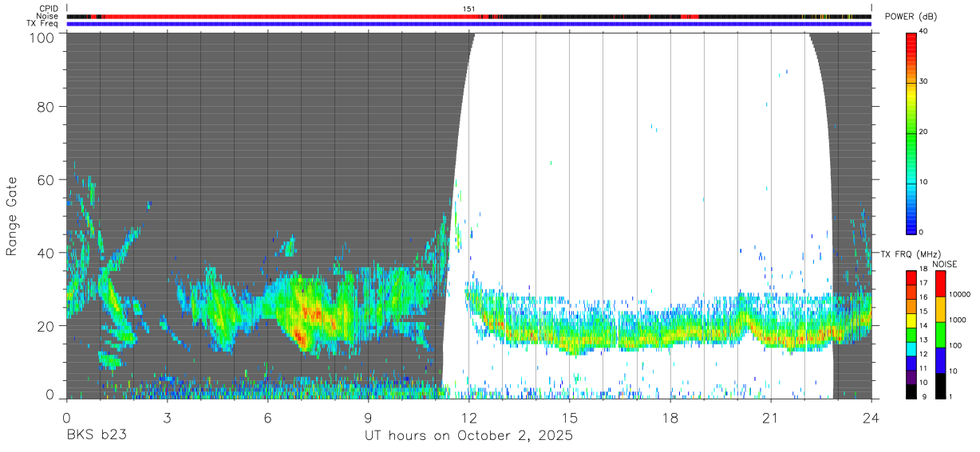Viewport: 980px width, 452px height.
Task: Pick the red segment of TX FRQ legend
Action: 911,277
